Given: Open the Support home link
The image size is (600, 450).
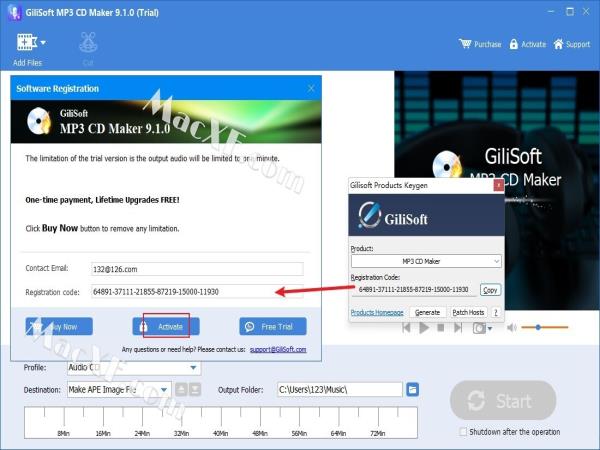Looking at the screenshot, I should click(x=572, y=44).
